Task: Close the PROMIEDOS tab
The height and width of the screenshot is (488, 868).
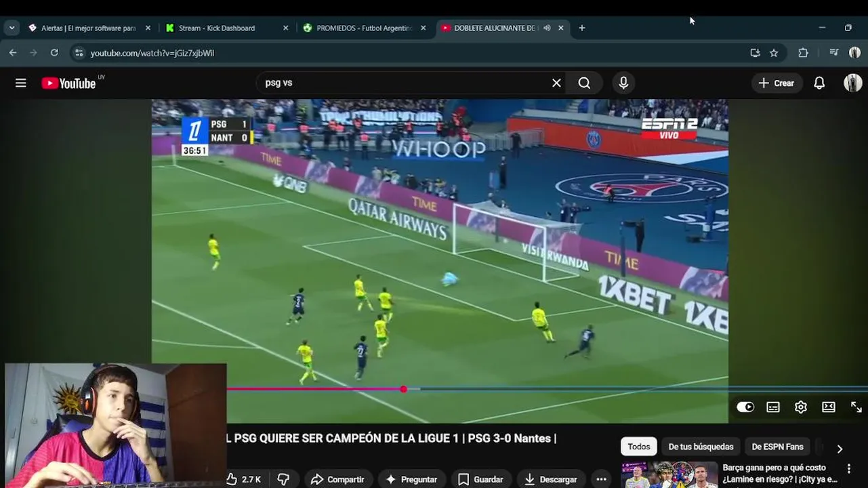Action: [x=423, y=28]
